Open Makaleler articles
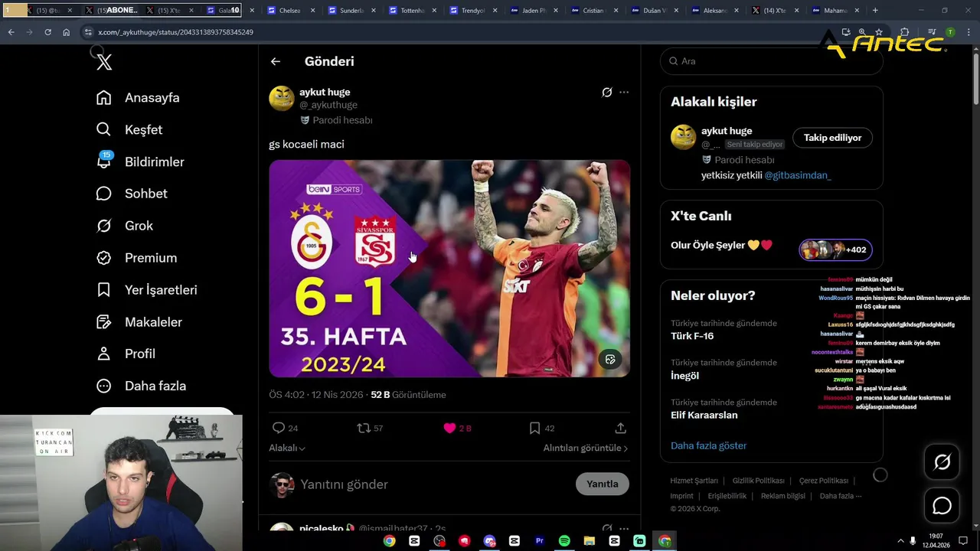The image size is (980, 551). (x=139, y=322)
